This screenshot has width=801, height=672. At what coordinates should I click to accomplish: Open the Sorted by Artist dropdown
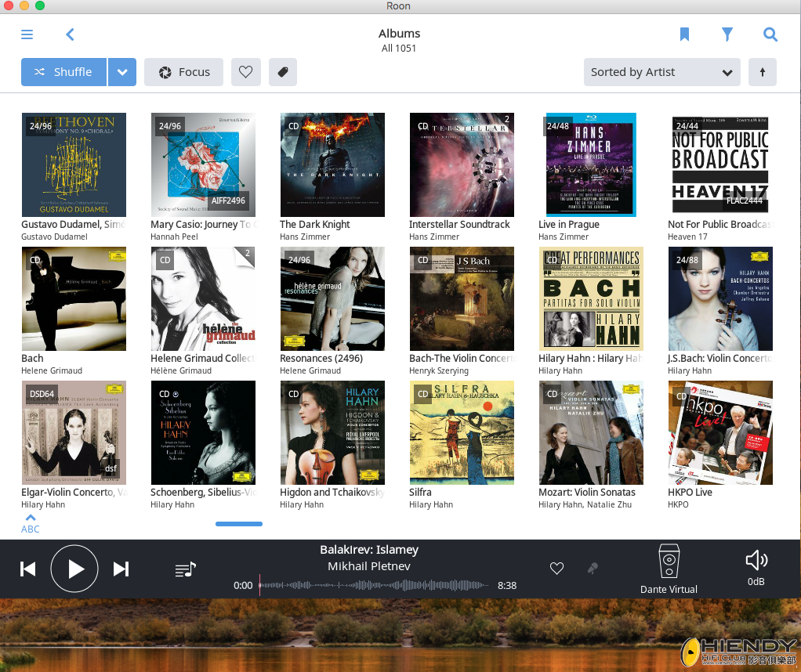(x=661, y=72)
